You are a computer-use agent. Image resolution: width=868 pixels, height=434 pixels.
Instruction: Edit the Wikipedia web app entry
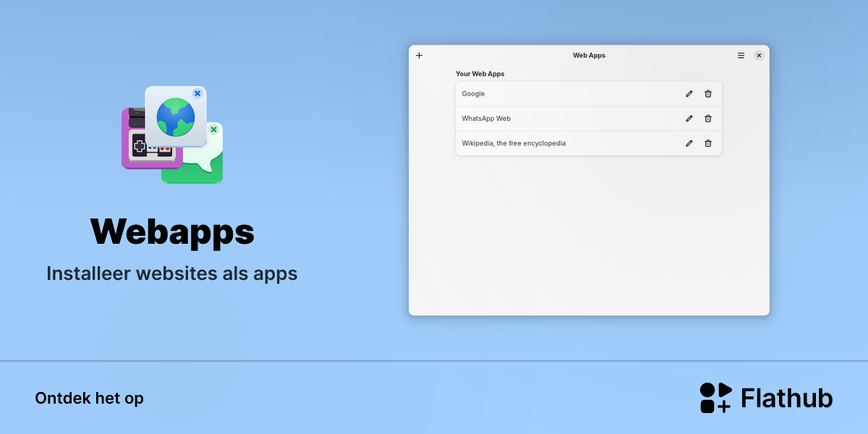click(689, 143)
